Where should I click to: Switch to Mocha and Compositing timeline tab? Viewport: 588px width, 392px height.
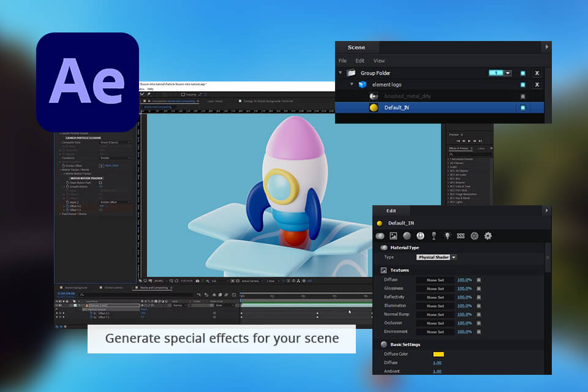click(154, 288)
